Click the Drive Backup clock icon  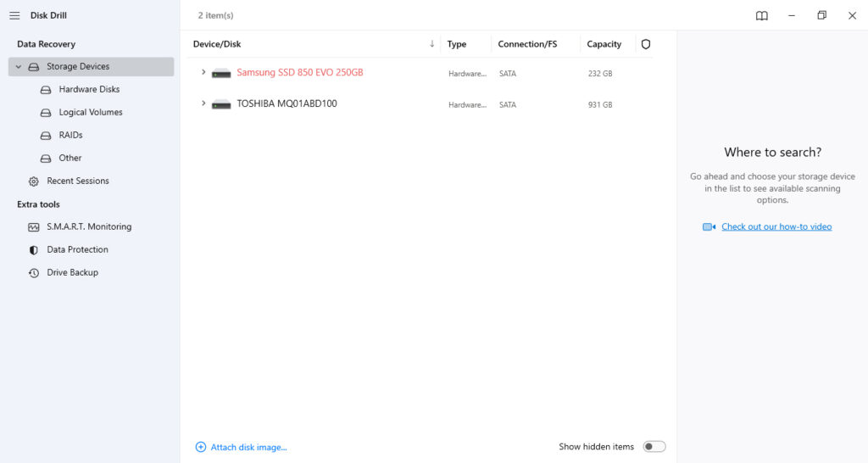[34, 273]
